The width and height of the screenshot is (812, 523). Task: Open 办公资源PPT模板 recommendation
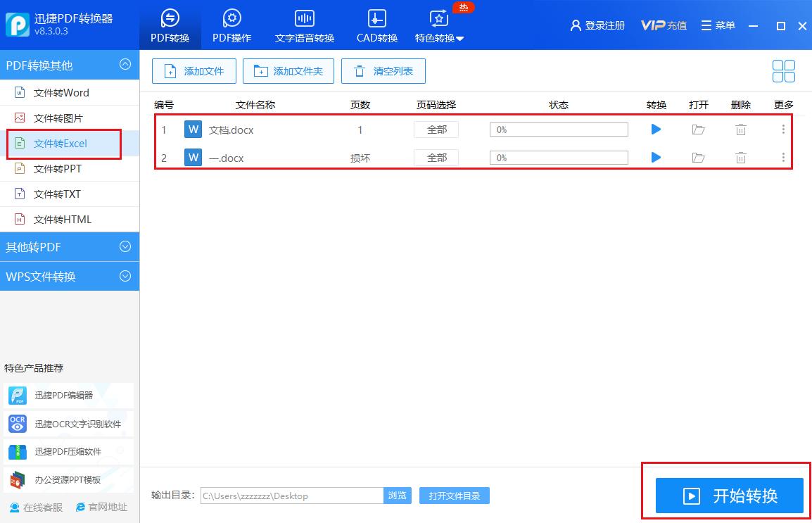pyautogui.click(x=68, y=480)
